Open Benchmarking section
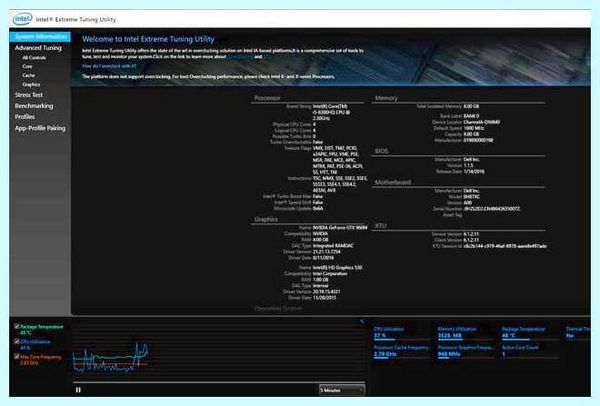The image size is (600, 406). (34, 106)
